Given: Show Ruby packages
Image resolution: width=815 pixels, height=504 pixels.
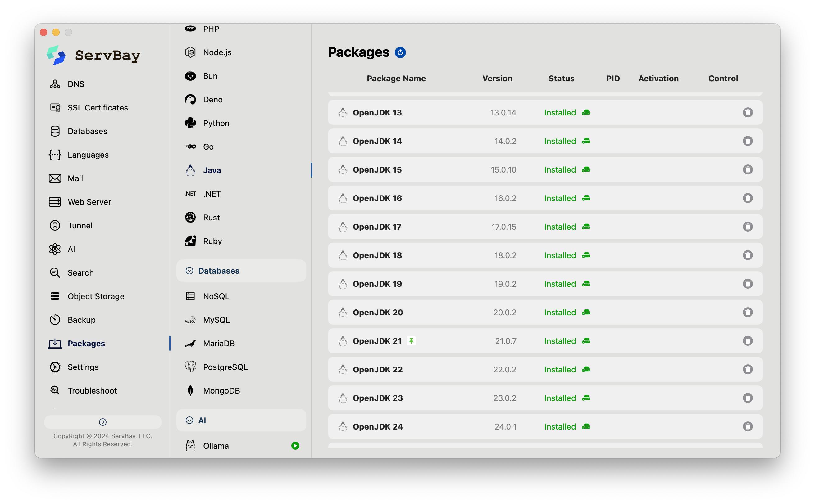Looking at the screenshot, I should coord(203,241).
